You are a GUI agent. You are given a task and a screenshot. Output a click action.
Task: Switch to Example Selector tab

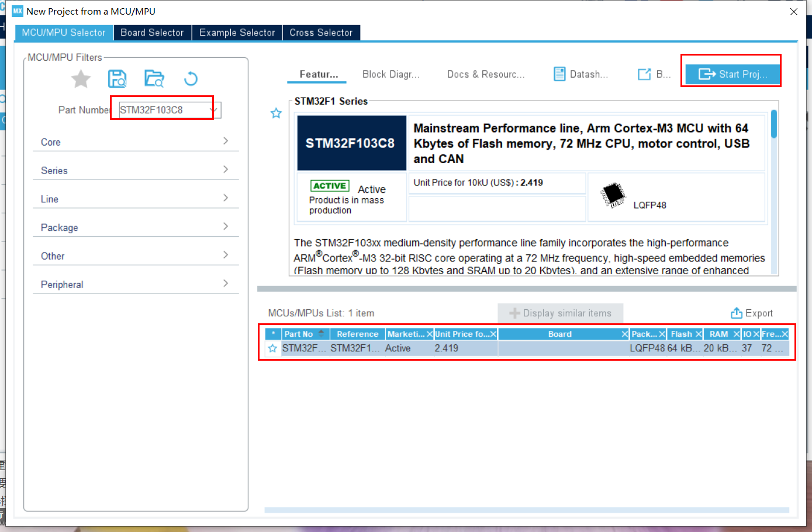pyautogui.click(x=237, y=33)
